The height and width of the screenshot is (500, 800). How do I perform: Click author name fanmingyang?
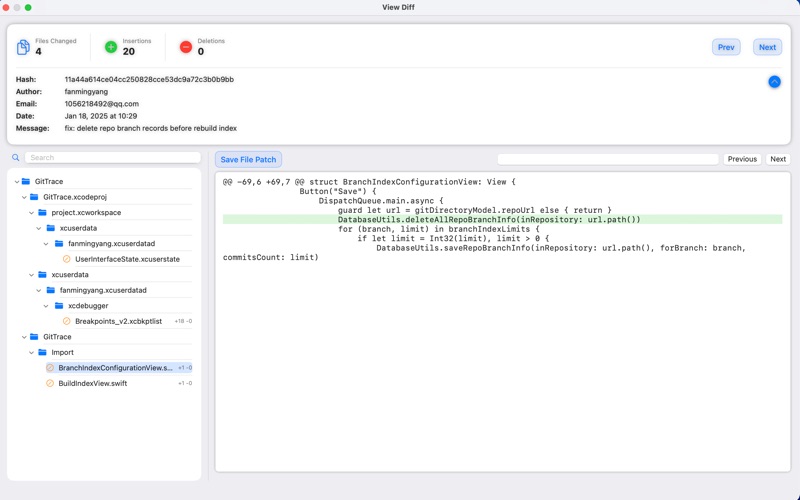tap(86, 92)
